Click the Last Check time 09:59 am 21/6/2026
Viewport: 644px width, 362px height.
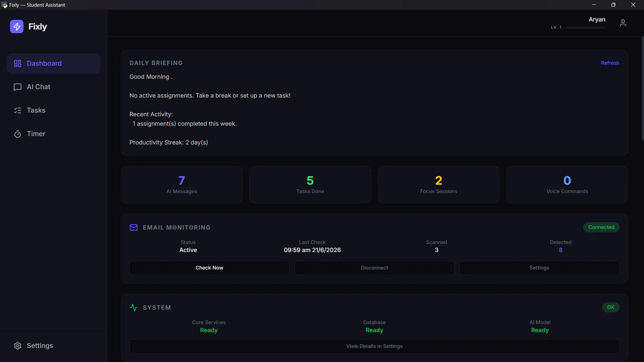tap(312, 250)
